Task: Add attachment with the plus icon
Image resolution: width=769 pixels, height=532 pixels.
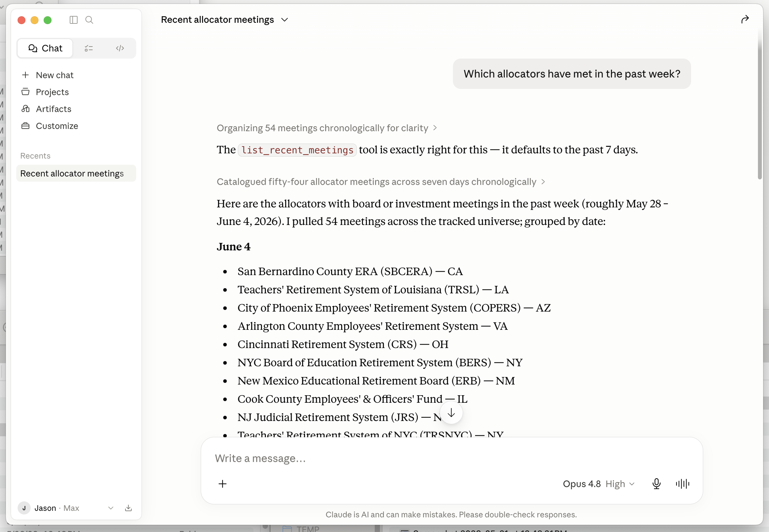Action: point(223,484)
